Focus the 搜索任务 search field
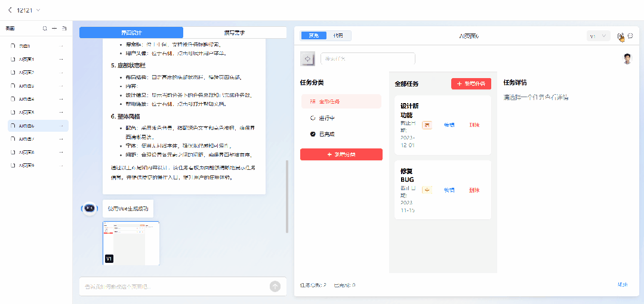 pyautogui.click(x=368, y=58)
